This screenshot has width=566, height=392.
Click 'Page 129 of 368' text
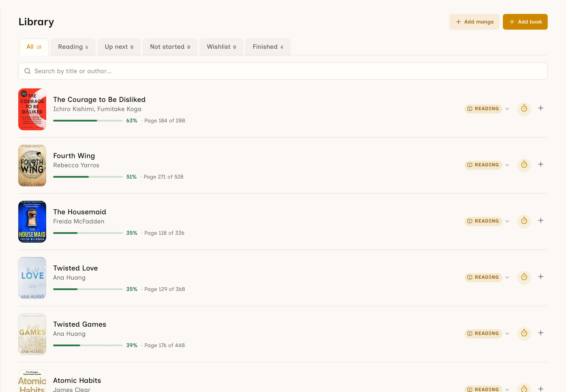click(x=164, y=289)
